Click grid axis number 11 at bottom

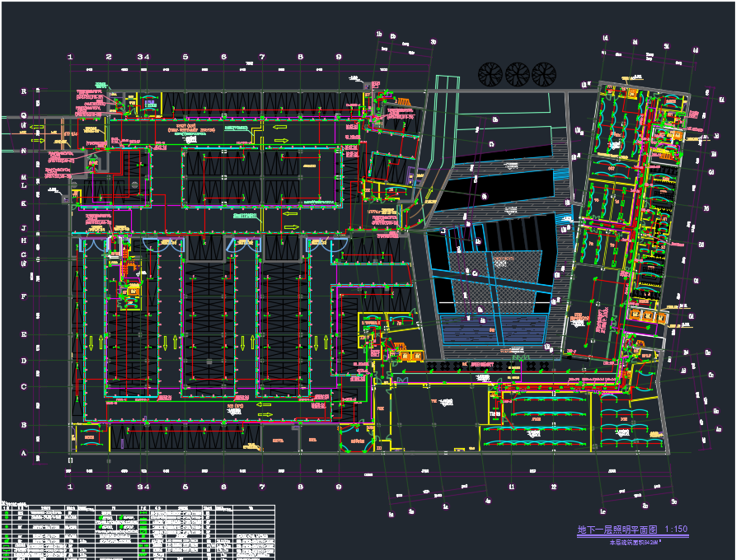pyautogui.click(x=512, y=487)
